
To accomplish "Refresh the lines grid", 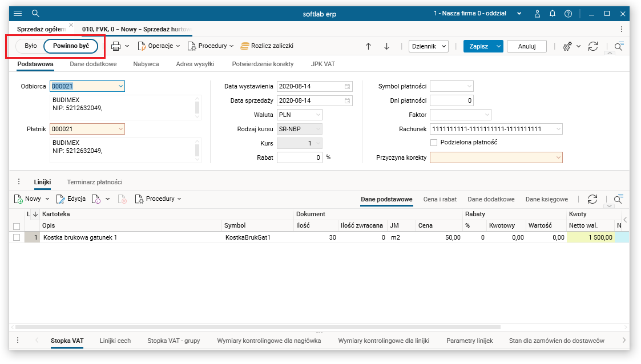I will (592, 199).
